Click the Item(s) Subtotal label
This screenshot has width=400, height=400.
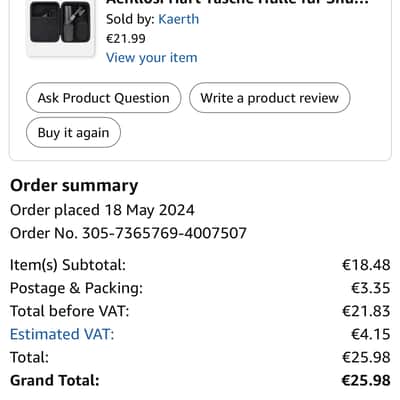tap(68, 265)
